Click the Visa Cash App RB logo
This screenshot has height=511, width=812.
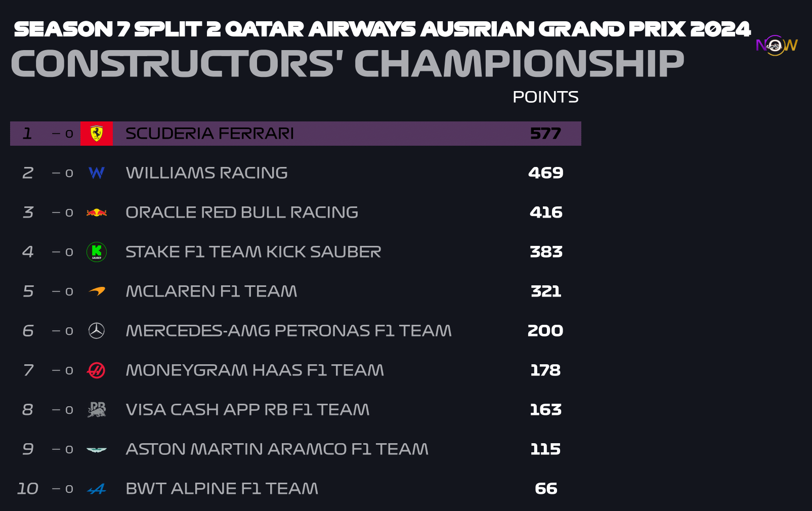(97, 409)
